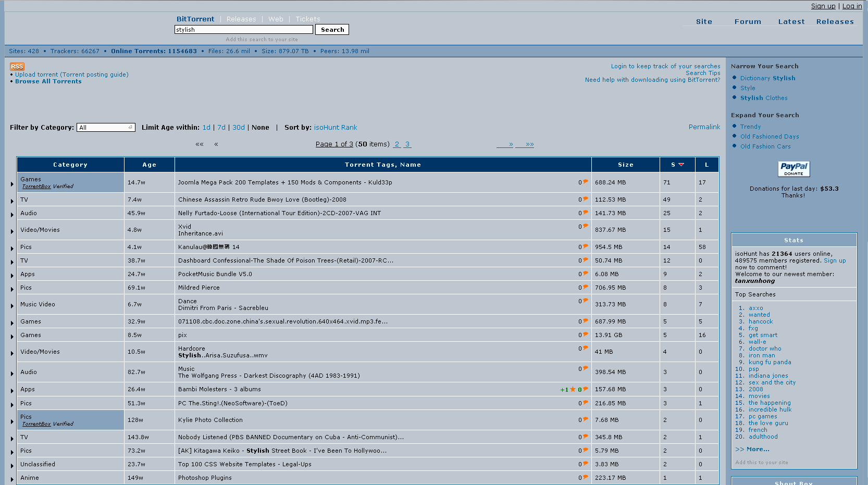868x485 pixels.
Task: Change sort by isoHunt Rank link
Action: 336,127
